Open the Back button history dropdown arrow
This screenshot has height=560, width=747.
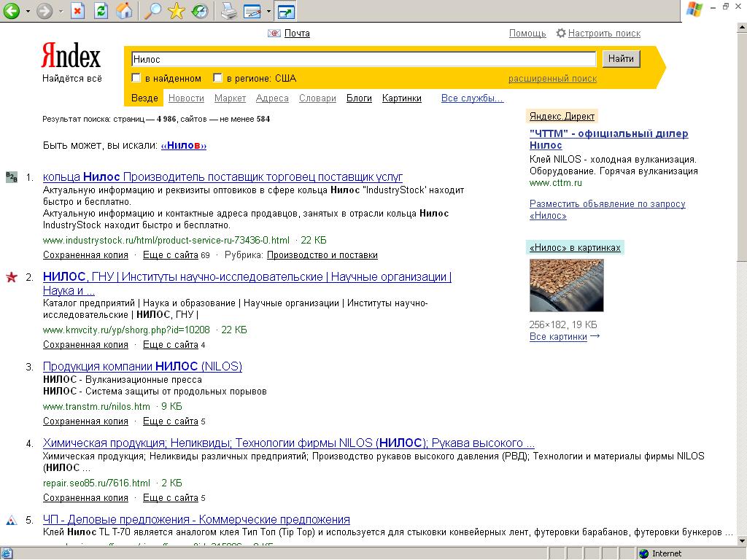click(x=28, y=11)
